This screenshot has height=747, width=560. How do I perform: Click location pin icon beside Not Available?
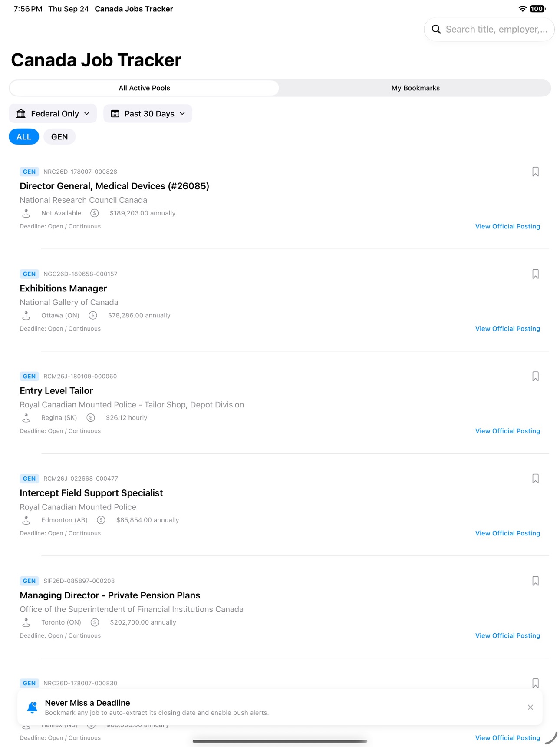(x=26, y=213)
